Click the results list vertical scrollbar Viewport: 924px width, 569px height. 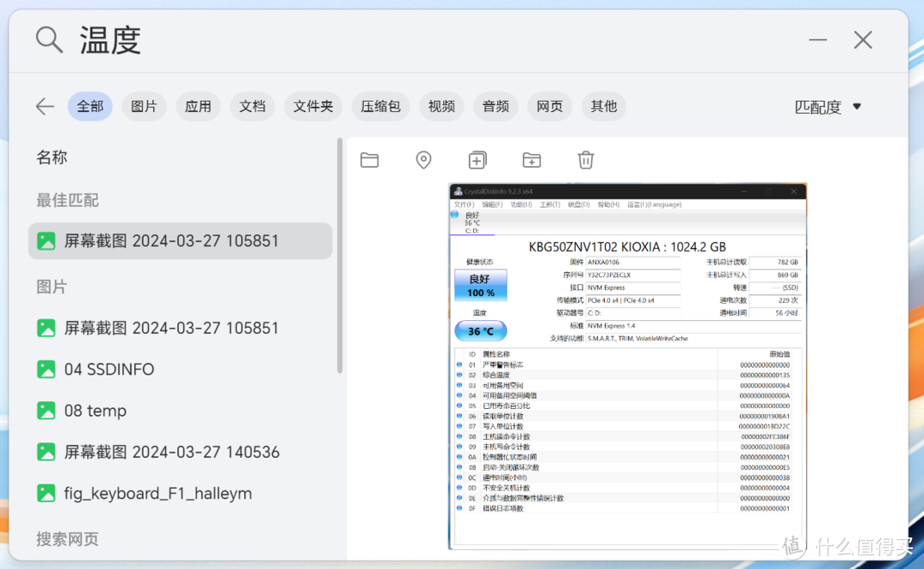coord(340,257)
